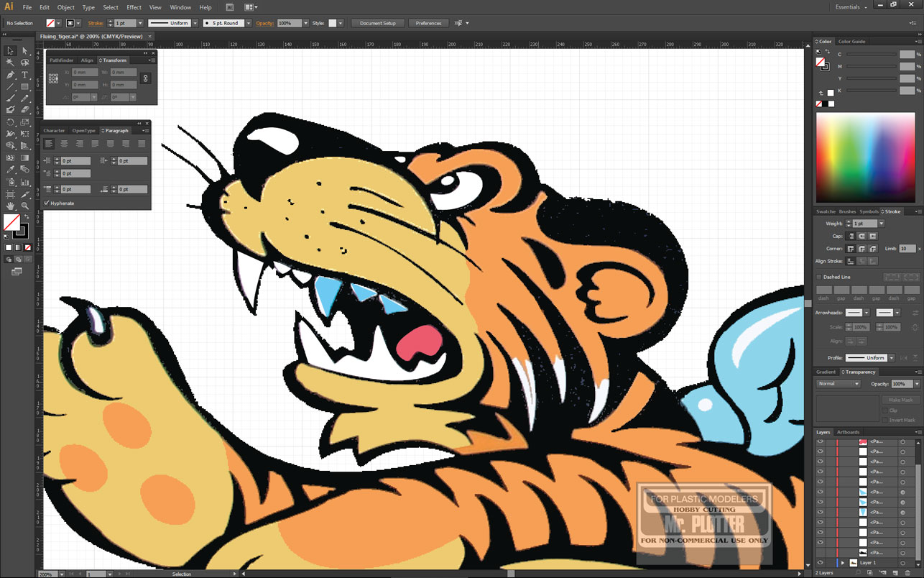Select the Direct Selection tool

[x=24, y=50]
